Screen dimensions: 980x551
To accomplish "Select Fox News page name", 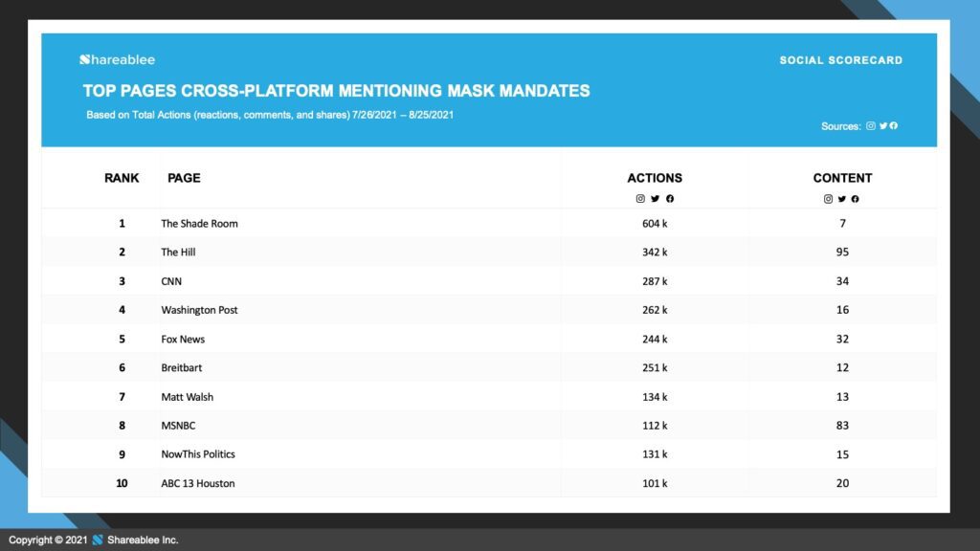I will 183,340.
